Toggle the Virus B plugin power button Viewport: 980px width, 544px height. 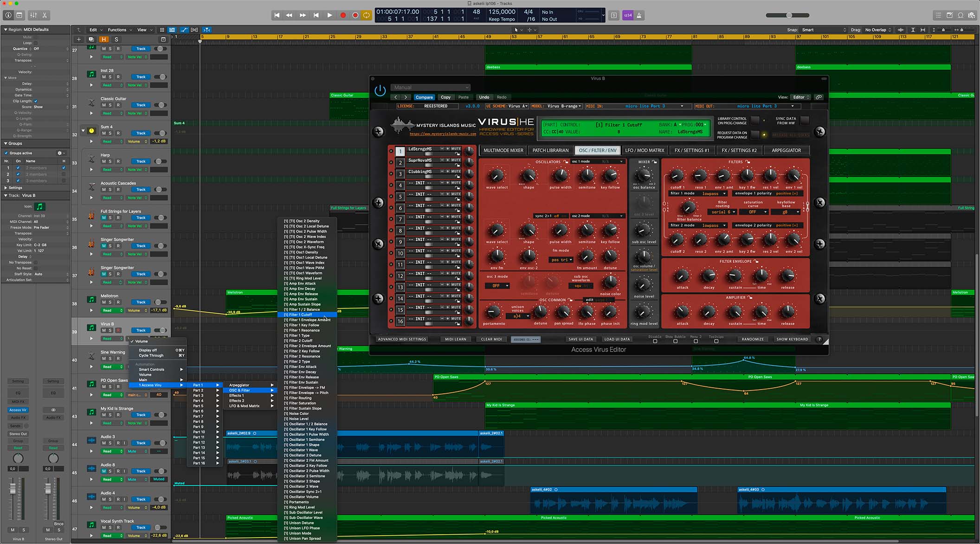[x=380, y=90]
